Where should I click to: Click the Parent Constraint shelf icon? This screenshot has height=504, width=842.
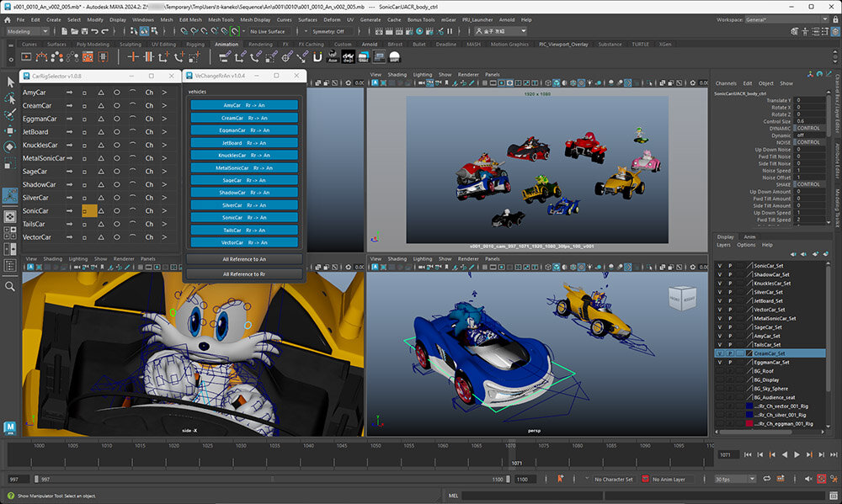225,56
